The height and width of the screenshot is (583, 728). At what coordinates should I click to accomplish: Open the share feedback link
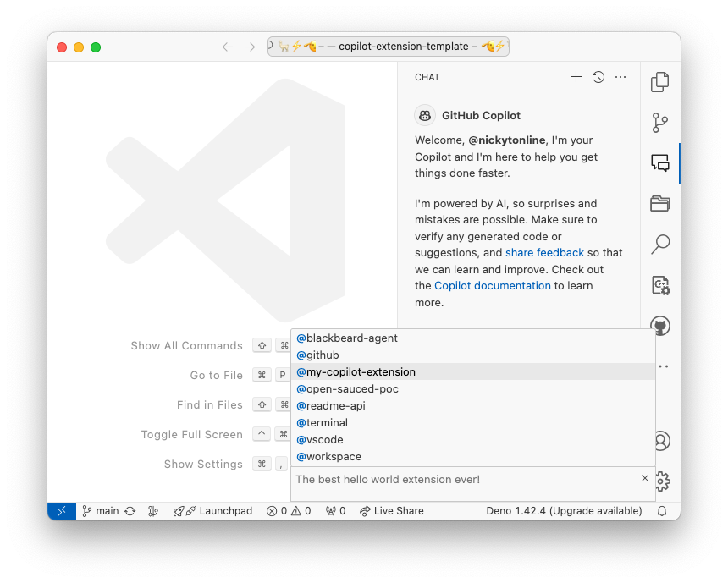(x=544, y=252)
